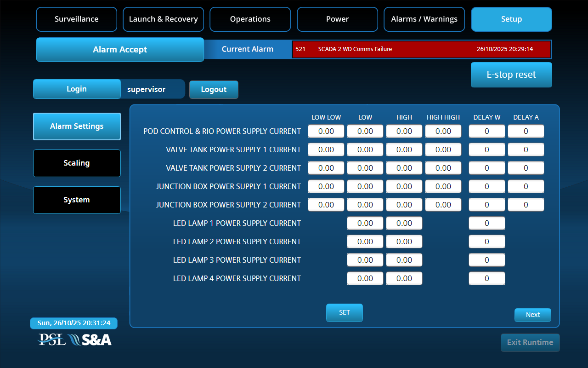Switch to Launch & Recovery tab
This screenshot has width=588, height=368.
[x=163, y=19]
